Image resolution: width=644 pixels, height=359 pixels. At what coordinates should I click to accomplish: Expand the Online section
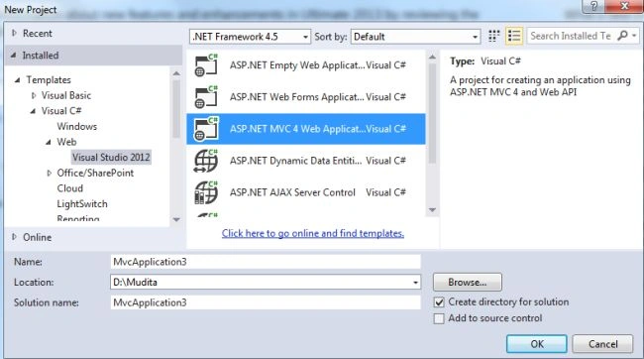tap(15, 237)
